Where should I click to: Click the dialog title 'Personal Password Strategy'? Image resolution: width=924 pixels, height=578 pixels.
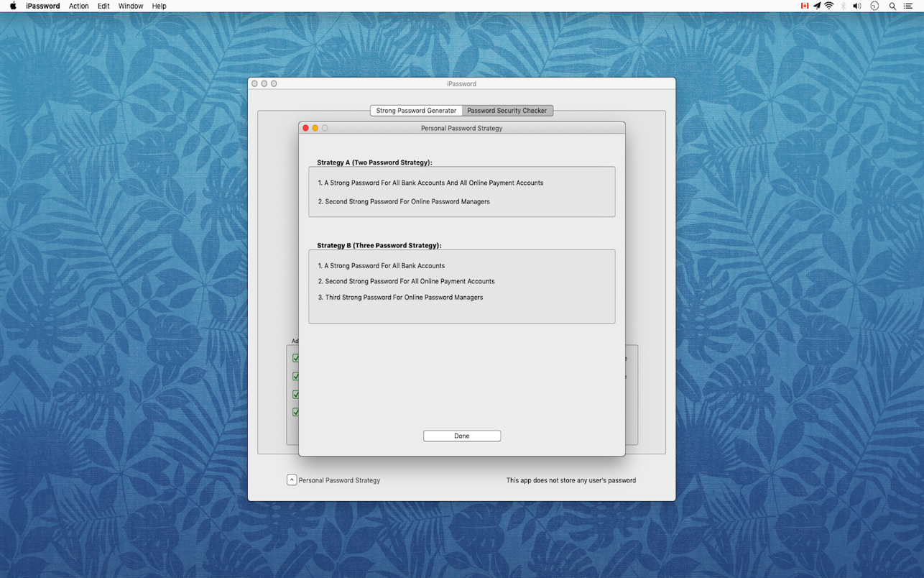coord(462,128)
